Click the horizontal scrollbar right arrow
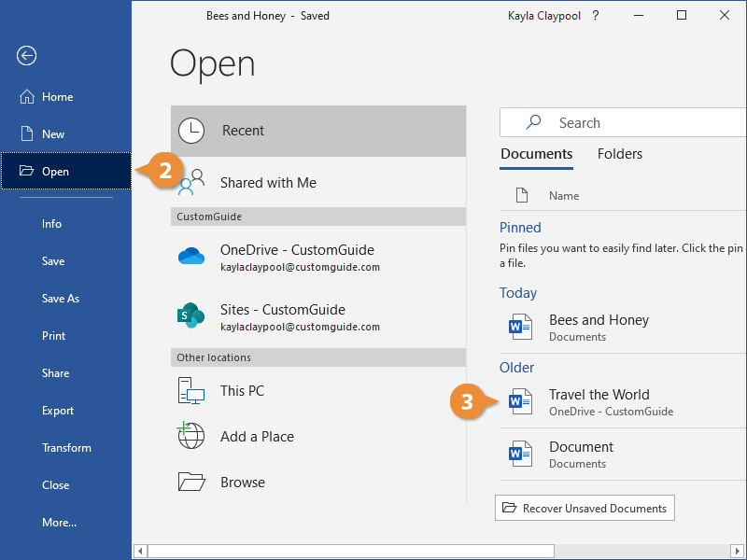Viewport: 747px width, 560px height. click(x=739, y=551)
